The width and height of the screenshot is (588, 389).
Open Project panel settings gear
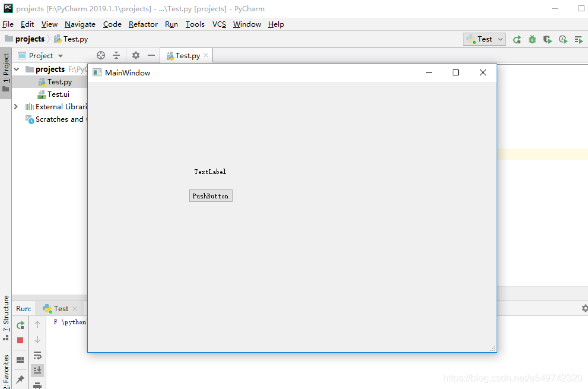(x=136, y=56)
